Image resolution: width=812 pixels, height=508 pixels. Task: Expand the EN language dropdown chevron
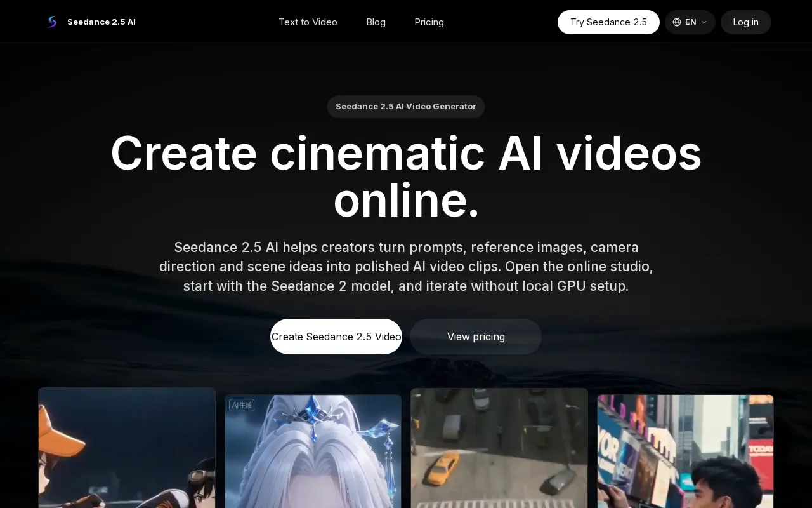tap(704, 22)
